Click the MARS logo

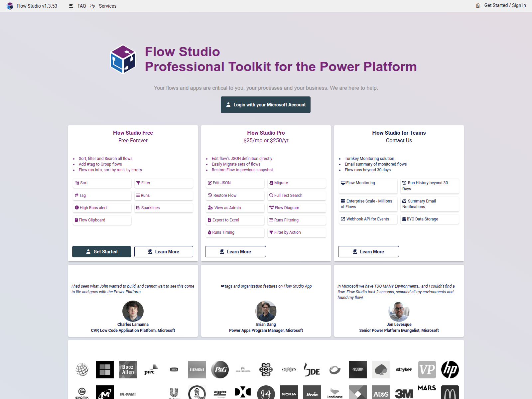tap(427, 388)
